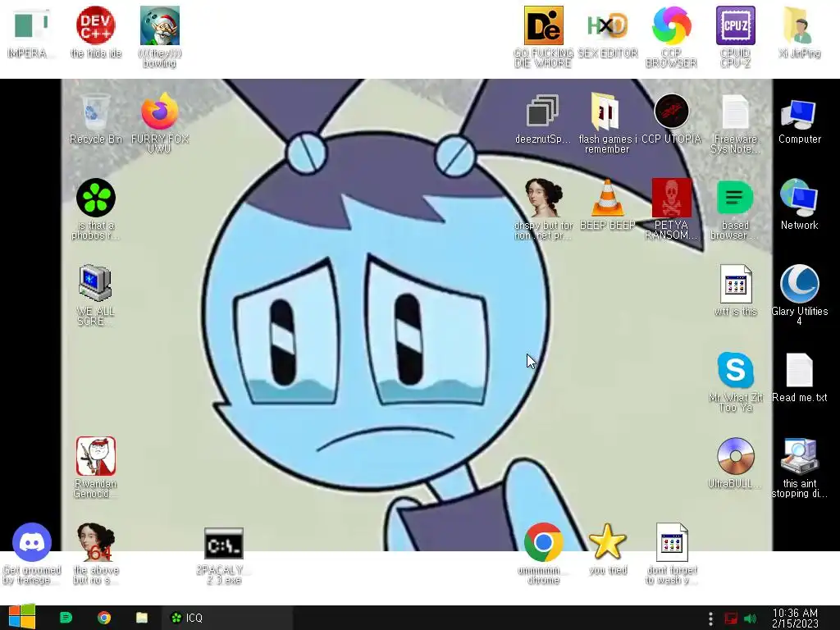Open the Xi JinPing folder
The width and height of the screenshot is (840, 630).
pos(799,25)
